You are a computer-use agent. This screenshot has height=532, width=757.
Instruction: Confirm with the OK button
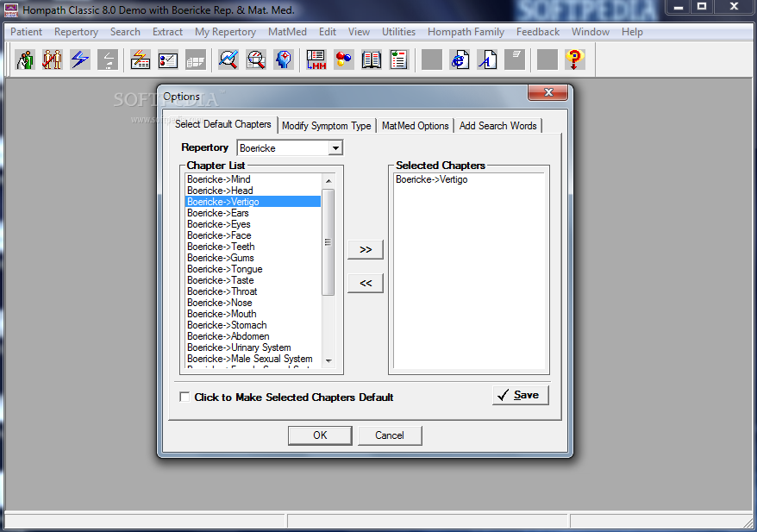coord(320,435)
